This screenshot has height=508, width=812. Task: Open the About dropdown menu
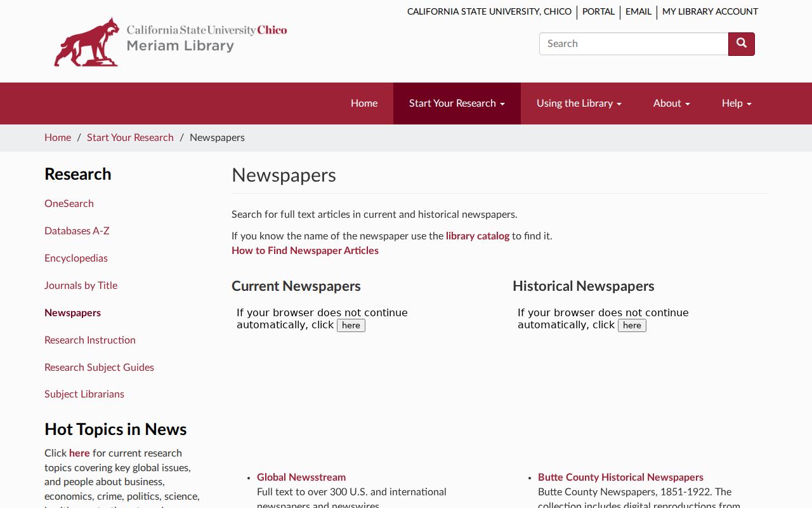(672, 104)
